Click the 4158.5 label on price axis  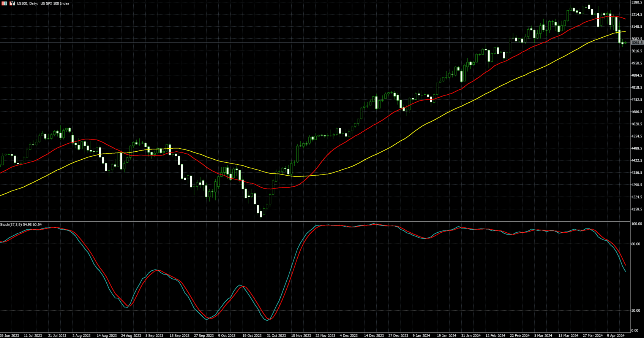tap(636, 209)
